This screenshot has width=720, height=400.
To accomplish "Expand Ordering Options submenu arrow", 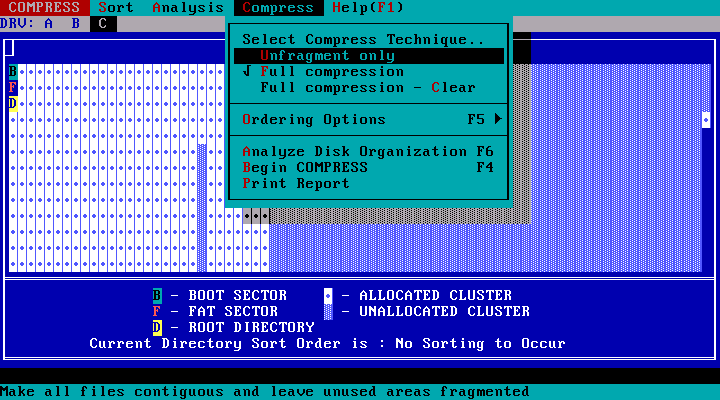I will (498, 119).
